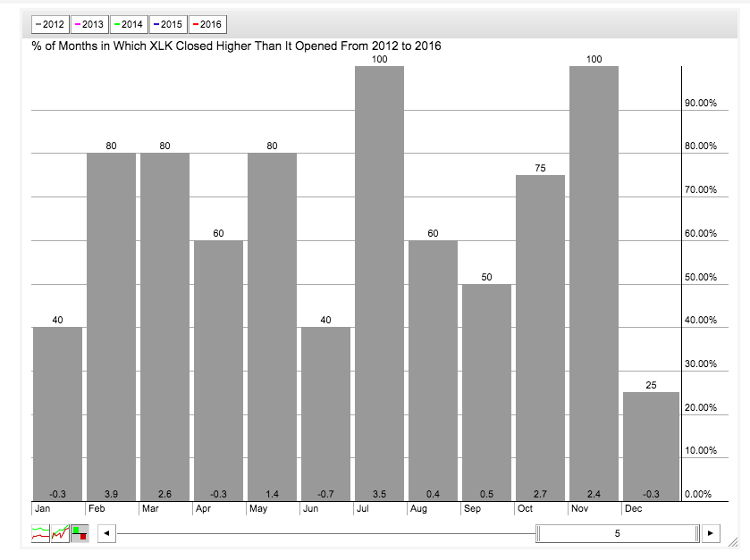Viewport: 750px width, 560px height.
Task: Click the right arrow to increase years
Action: (711, 533)
